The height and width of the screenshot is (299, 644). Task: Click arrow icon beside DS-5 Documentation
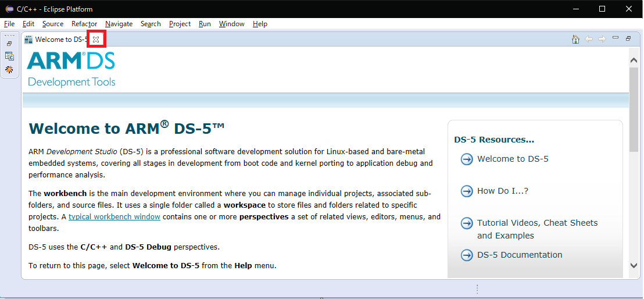pos(467,255)
